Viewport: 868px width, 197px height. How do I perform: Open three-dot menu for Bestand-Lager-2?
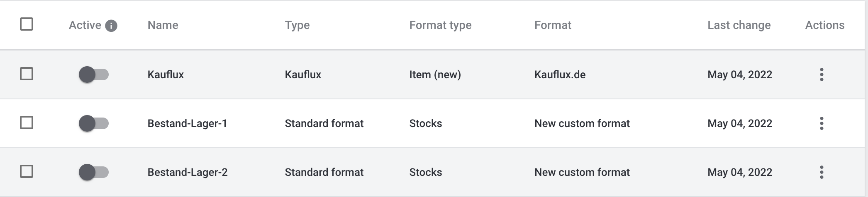[822, 172]
